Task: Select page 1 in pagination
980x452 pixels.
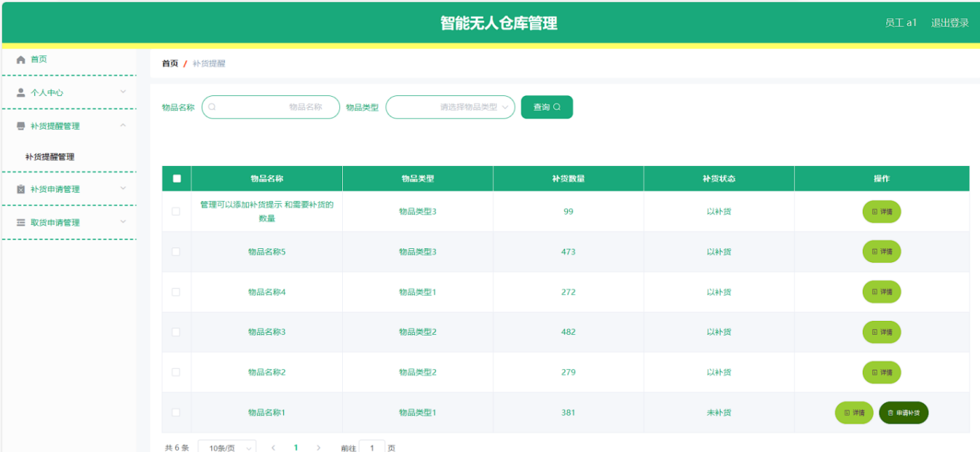Action: click(x=296, y=448)
